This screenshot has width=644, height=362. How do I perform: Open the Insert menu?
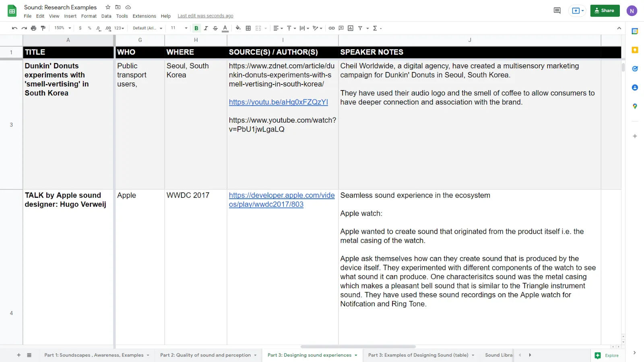[x=70, y=16]
